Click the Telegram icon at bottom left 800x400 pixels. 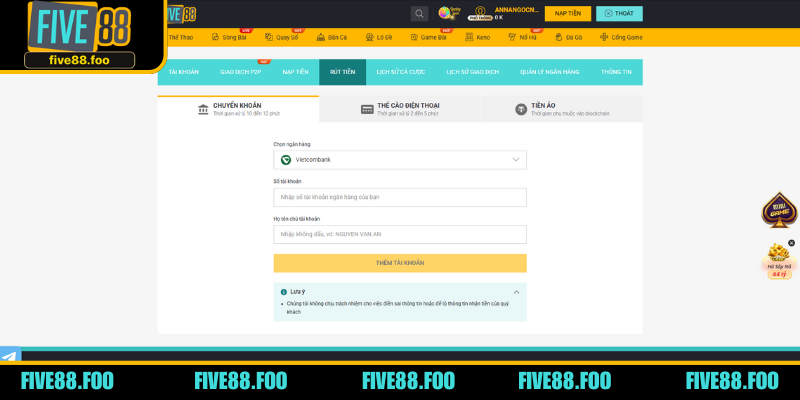(x=9, y=357)
